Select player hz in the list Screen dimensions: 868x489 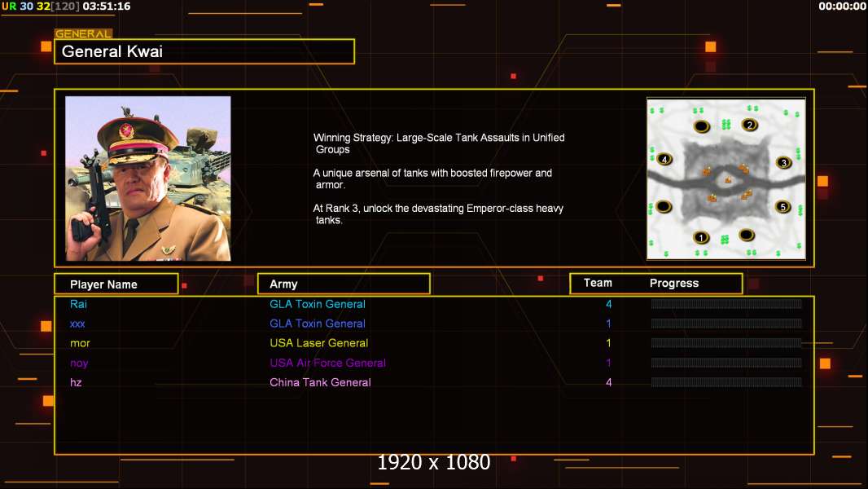click(76, 382)
